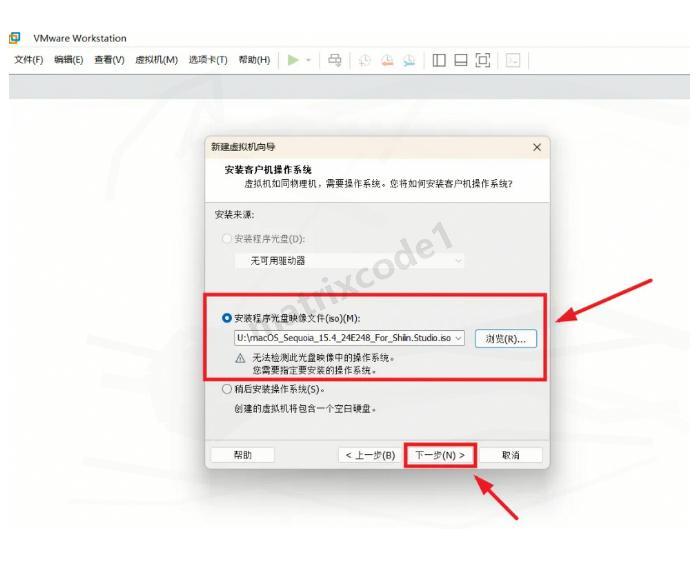Image resolution: width=700 pixels, height=561 pixels.
Task: Click the revert snapshot toolbar icon
Action: [387, 60]
